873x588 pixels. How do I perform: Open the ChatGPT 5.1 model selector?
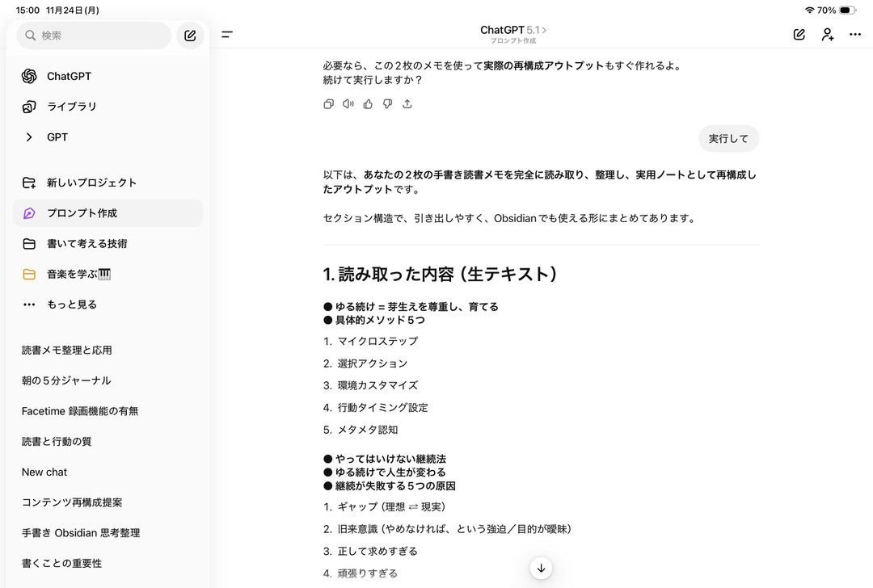pyautogui.click(x=515, y=29)
